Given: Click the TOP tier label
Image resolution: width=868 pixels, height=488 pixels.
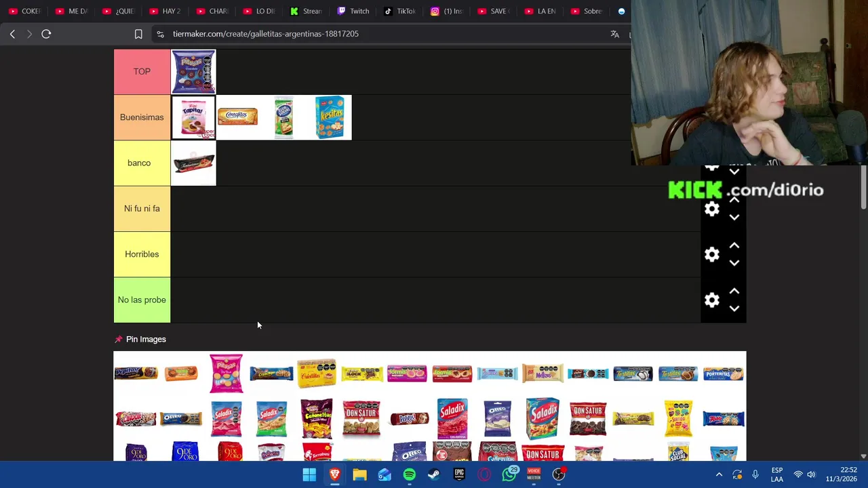Looking at the screenshot, I should coord(142,71).
